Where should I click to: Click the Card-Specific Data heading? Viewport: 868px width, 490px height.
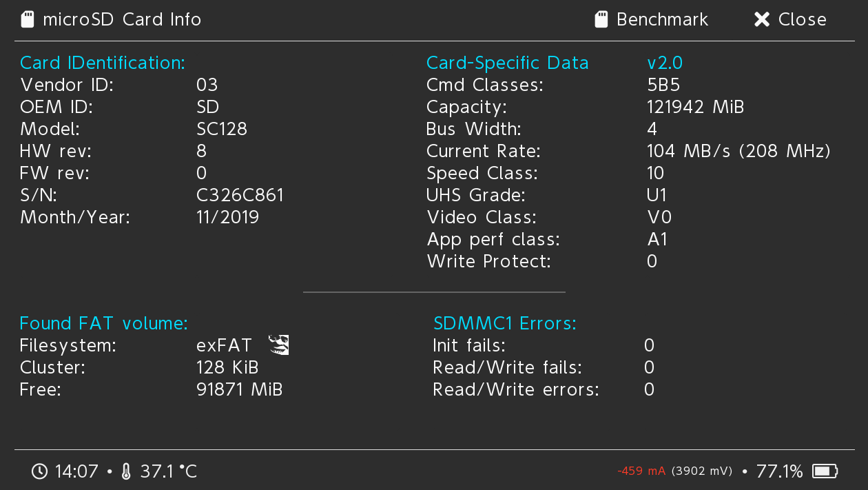(507, 62)
